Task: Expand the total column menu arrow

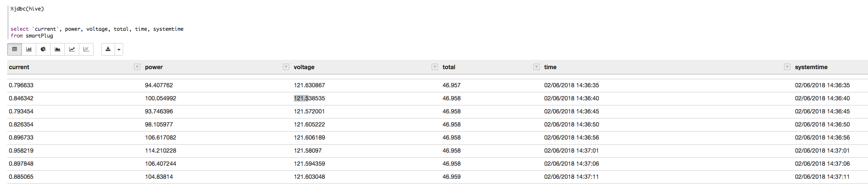Action: [x=536, y=67]
